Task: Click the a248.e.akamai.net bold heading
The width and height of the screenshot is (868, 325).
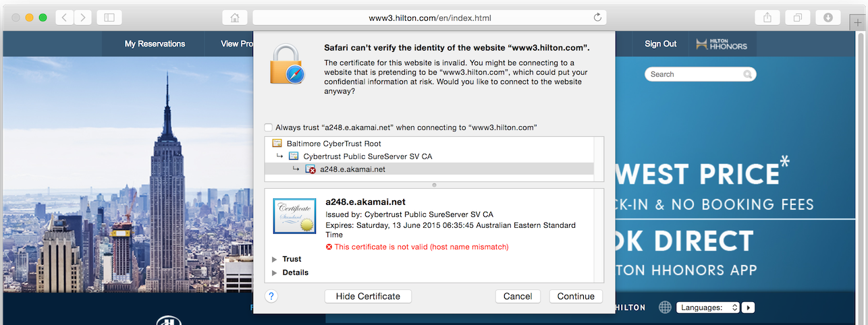Action: (365, 202)
